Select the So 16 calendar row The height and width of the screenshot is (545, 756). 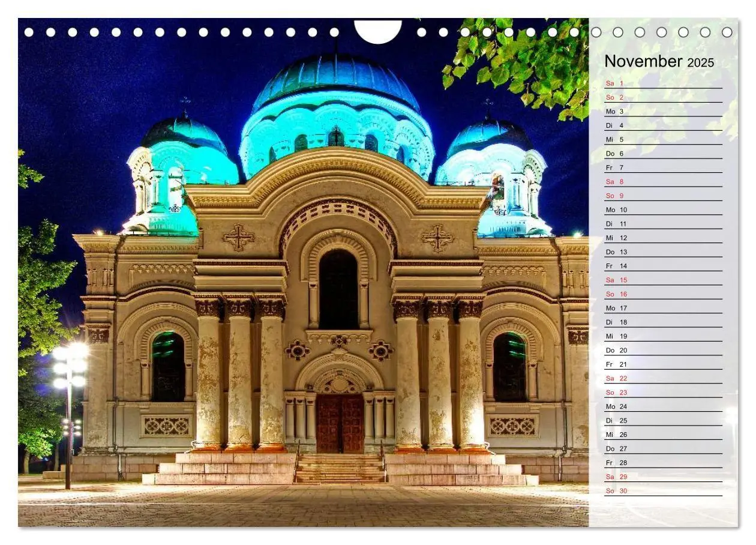(663, 294)
